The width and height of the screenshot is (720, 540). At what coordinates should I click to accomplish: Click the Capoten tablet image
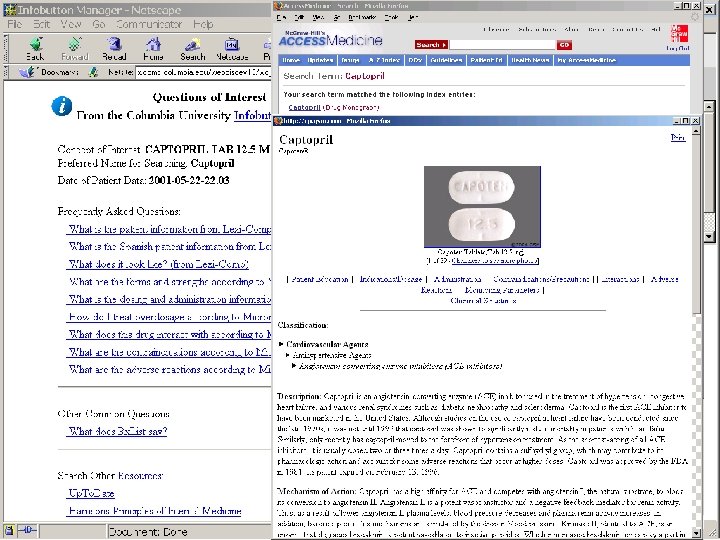[482, 207]
